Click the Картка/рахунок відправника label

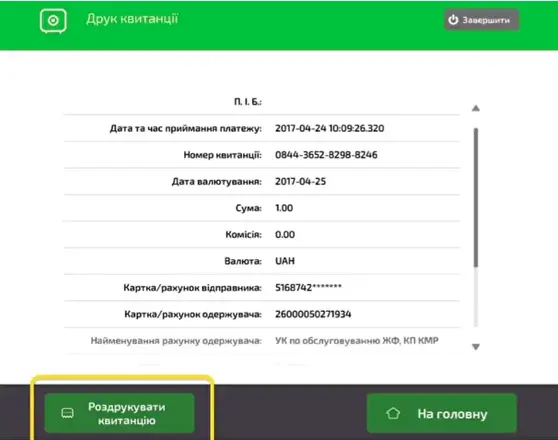[193, 288]
